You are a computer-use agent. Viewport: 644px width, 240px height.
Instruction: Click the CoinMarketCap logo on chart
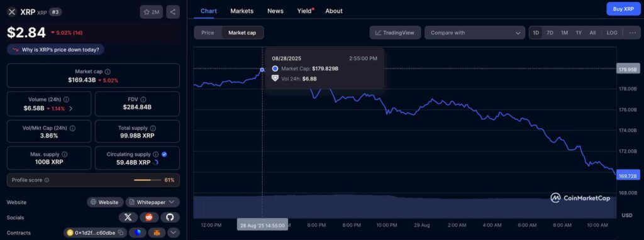[580, 198]
